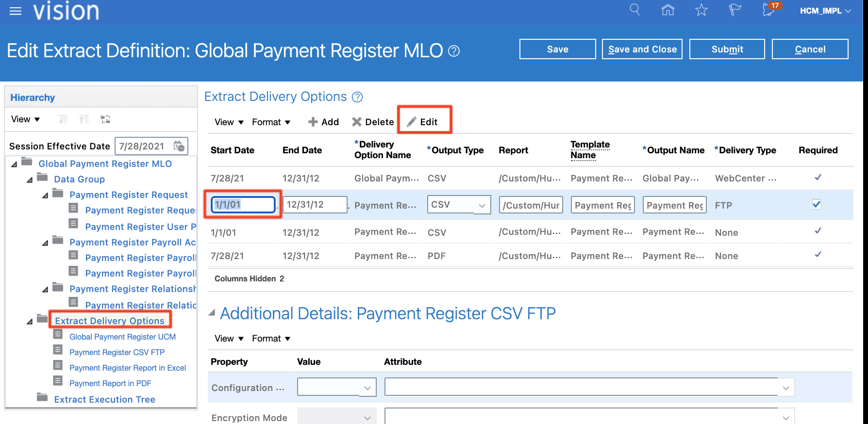This screenshot has height=424, width=868.
Task: Collapse Payment Register Request tree node
Action: (x=45, y=196)
